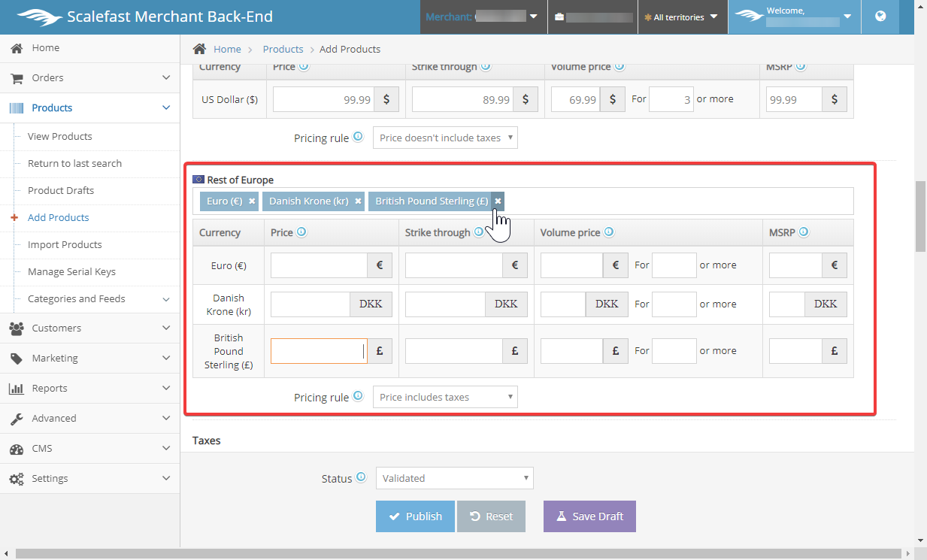Remove the Danish Krone currency tag
This screenshot has height=560, width=927.
coord(358,201)
